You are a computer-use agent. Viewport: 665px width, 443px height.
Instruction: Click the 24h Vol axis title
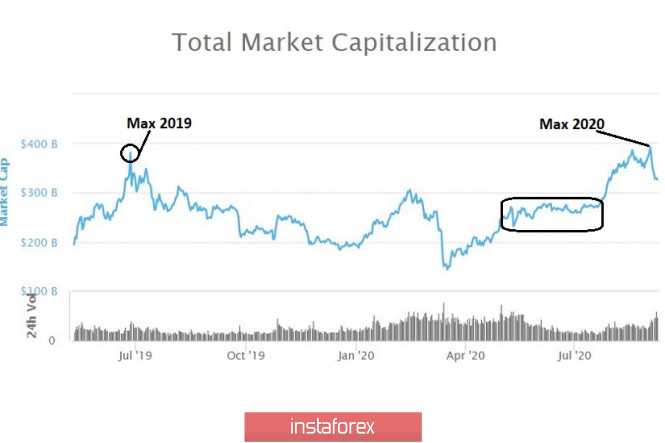32,318
